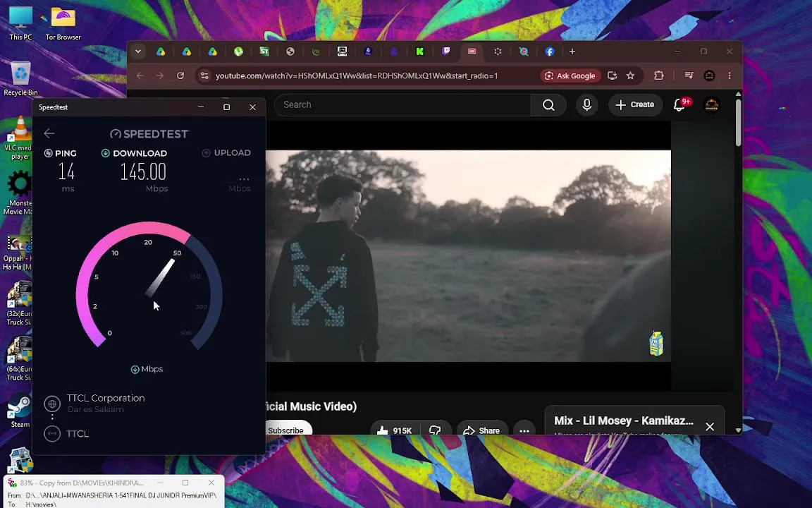Screen dimensions: 812x508
Task: Open the video's more actions menu
Action: tap(524, 430)
